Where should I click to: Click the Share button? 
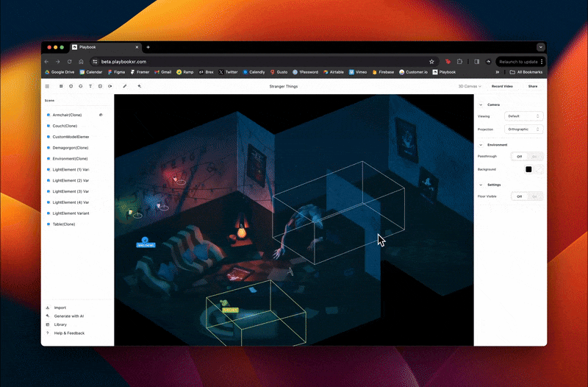(x=532, y=86)
